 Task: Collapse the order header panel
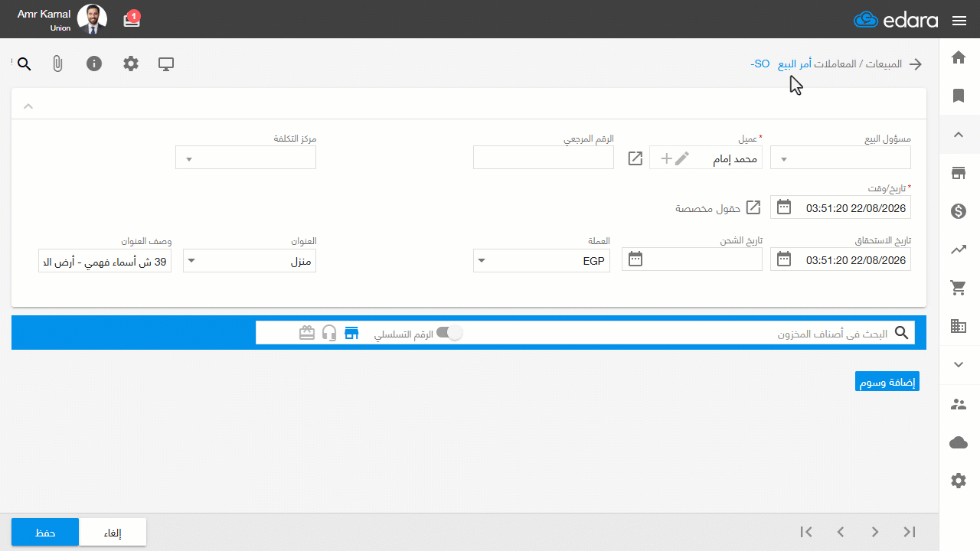(x=28, y=106)
